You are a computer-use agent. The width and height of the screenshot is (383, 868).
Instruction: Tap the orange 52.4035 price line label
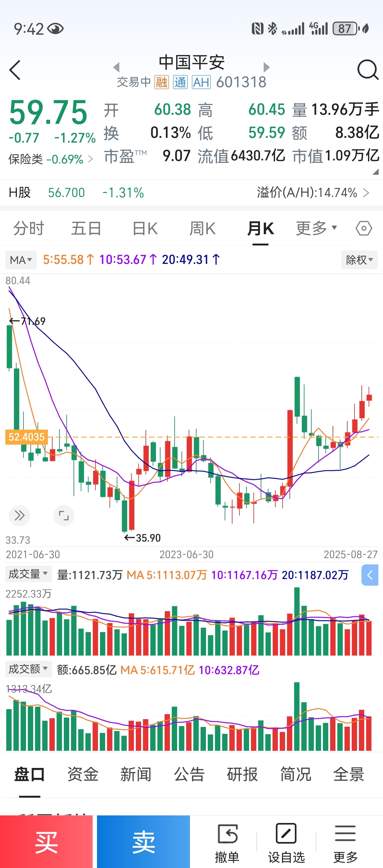(x=26, y=437)
